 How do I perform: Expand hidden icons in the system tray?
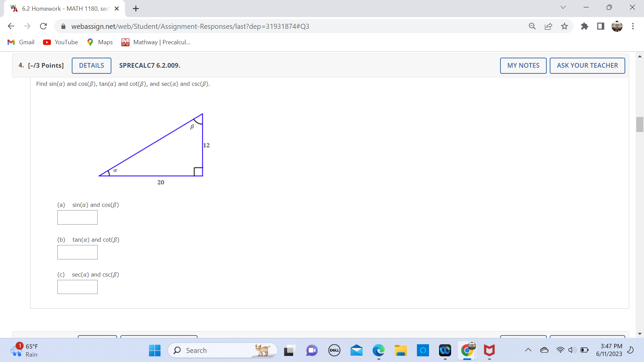(x=528, y=350)
